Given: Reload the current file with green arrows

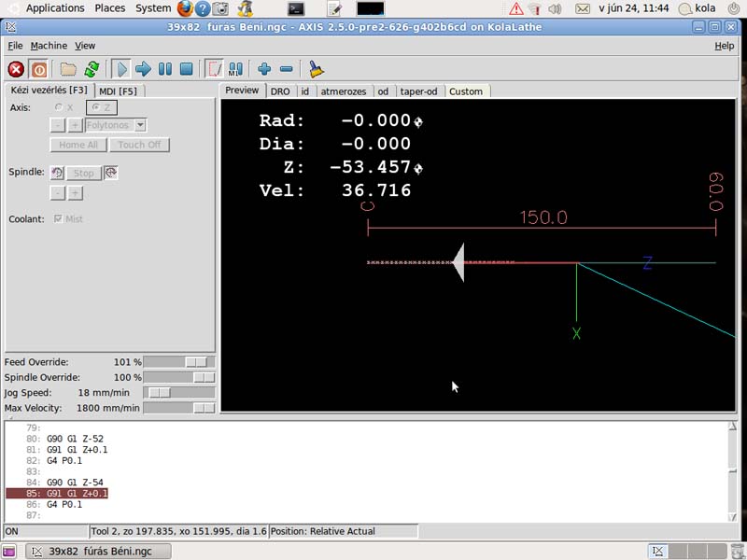Looking at the screenshot, I should pos(92,69).
